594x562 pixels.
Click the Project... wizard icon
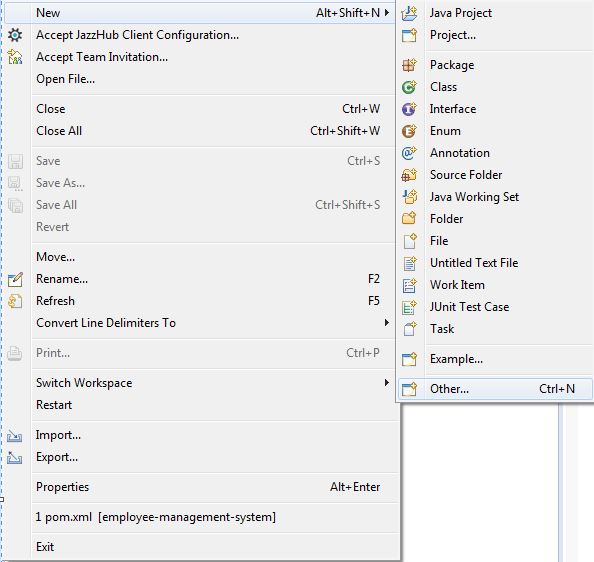(x=409, y=36)
